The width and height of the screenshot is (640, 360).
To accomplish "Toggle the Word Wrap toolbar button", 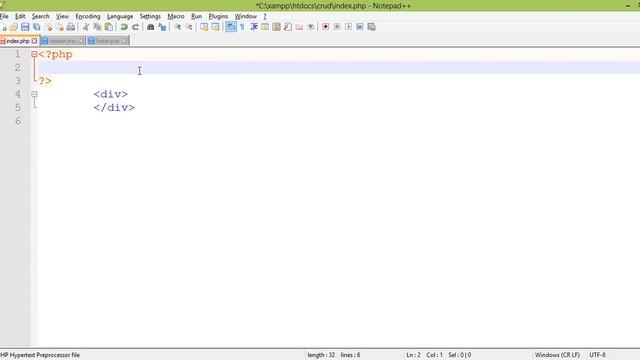I will pos(231,27).
